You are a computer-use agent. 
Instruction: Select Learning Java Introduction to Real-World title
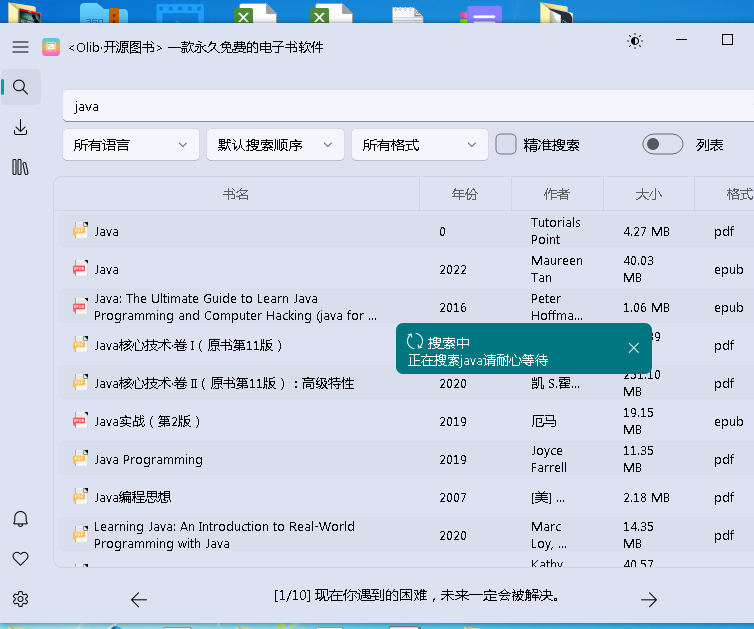(x=224, y=535)
